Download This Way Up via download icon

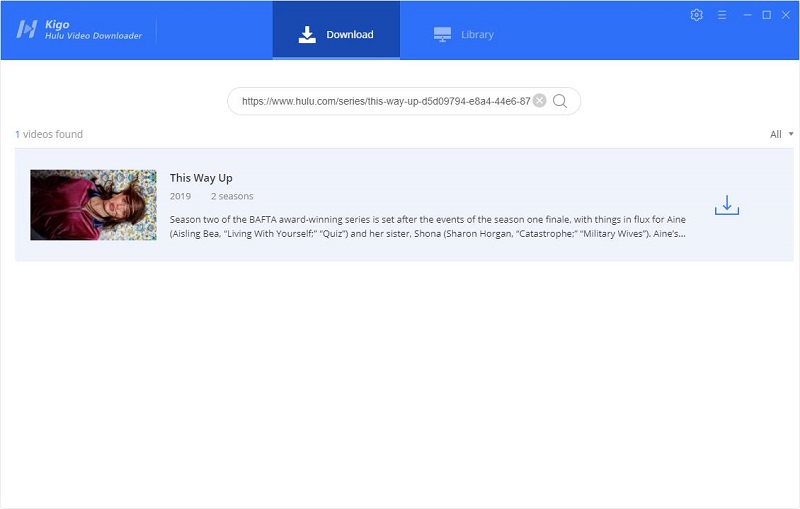tap(727, 205)
